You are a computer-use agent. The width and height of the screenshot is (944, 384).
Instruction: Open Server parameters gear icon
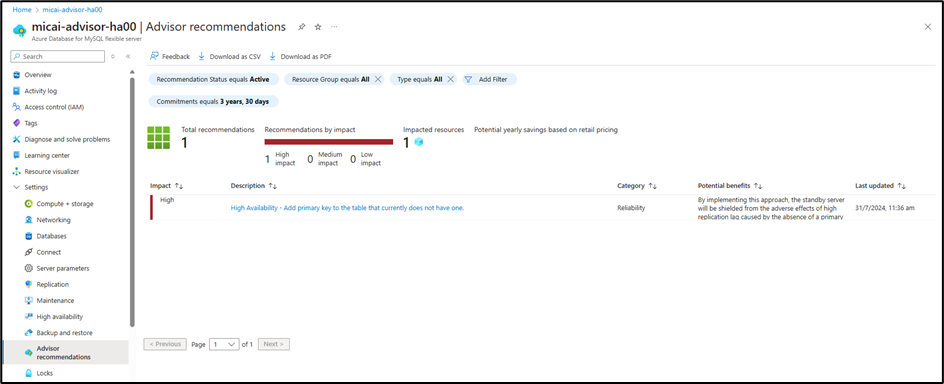[x=28, y=268]
